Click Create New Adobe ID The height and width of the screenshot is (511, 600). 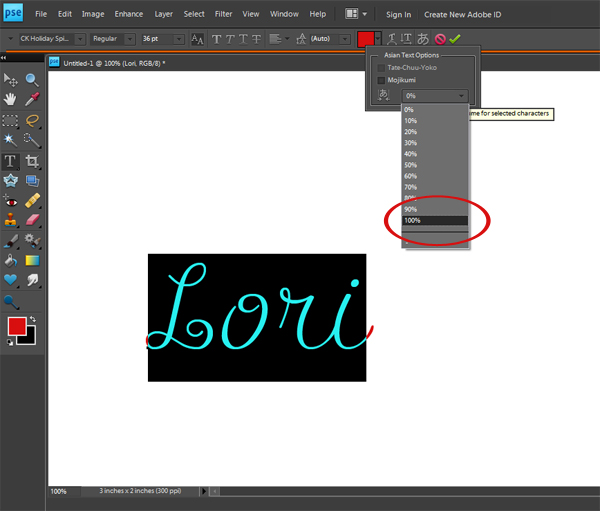click(x=462, y=15)
